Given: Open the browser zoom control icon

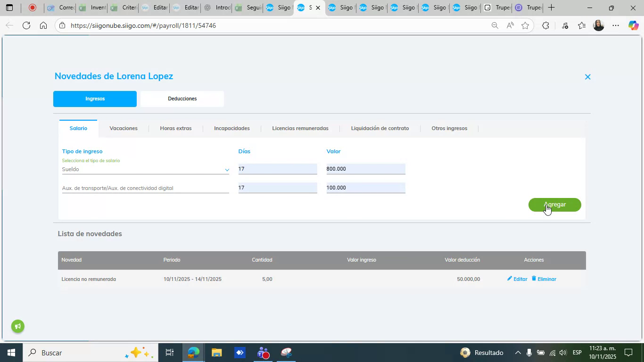Looking at the screenshot, I should 495,25.
